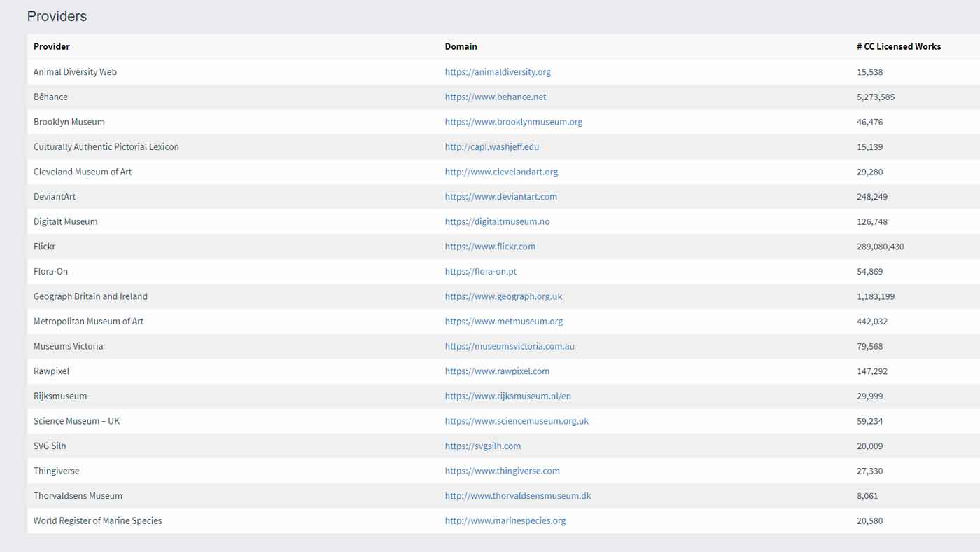This screenshot has height=552, width=980.
Task: Select the 29,999 works count
Action: pyautogui.click(x=870, y=396)
